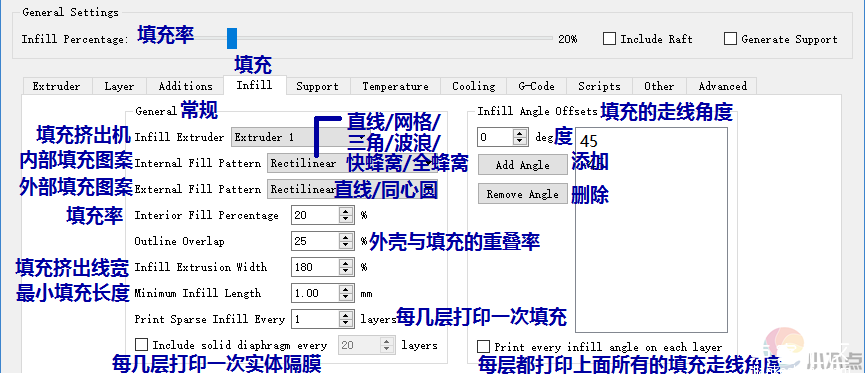Screen dimensions: 865x384
Task: Click the Infill Extrusion Width field
Action: coord(314,267)
